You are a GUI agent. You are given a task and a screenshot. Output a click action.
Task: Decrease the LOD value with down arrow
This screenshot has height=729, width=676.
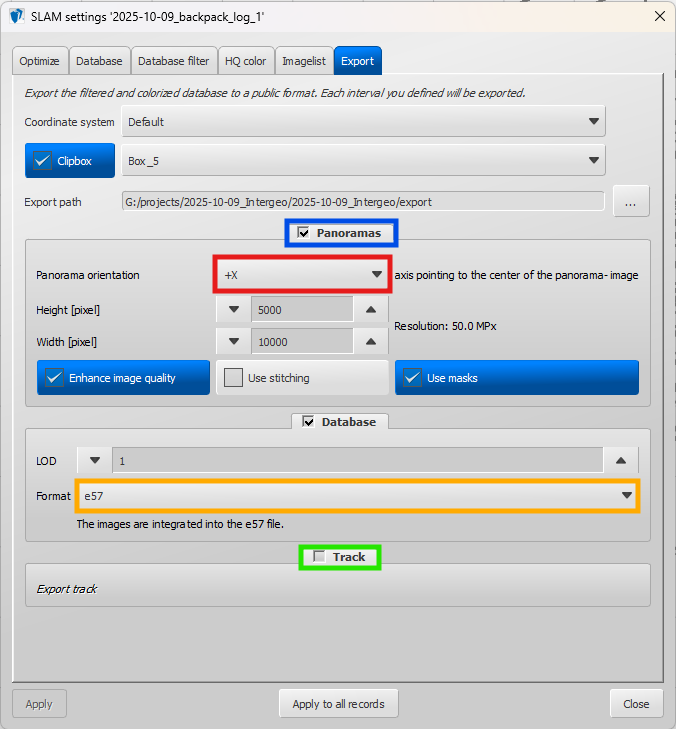pos(95,461)
